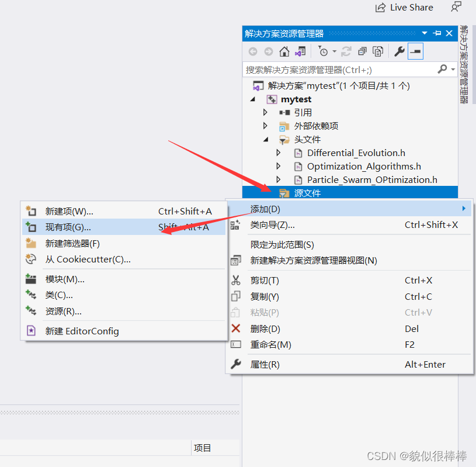Open the Solution Explorer window position dropdown
Image resolution: width=476 pixels, height=467 pixels.
click(x=425, y=33)
